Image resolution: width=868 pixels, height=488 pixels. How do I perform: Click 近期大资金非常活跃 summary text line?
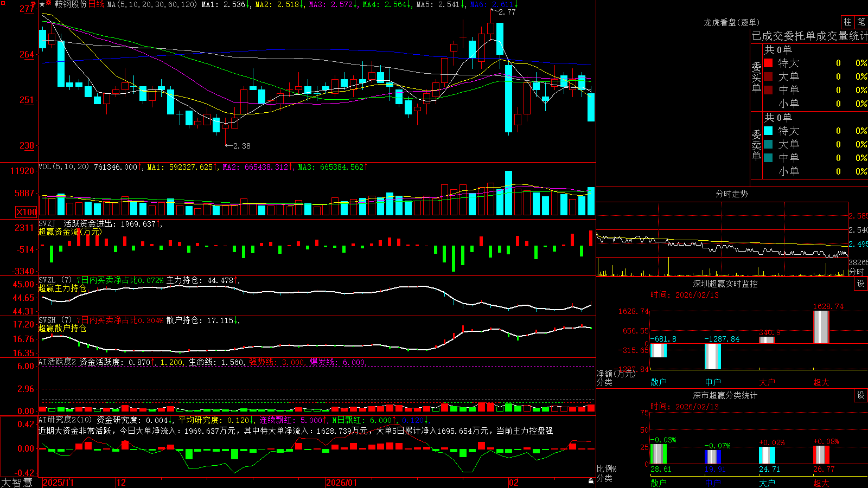click(296, 431)
